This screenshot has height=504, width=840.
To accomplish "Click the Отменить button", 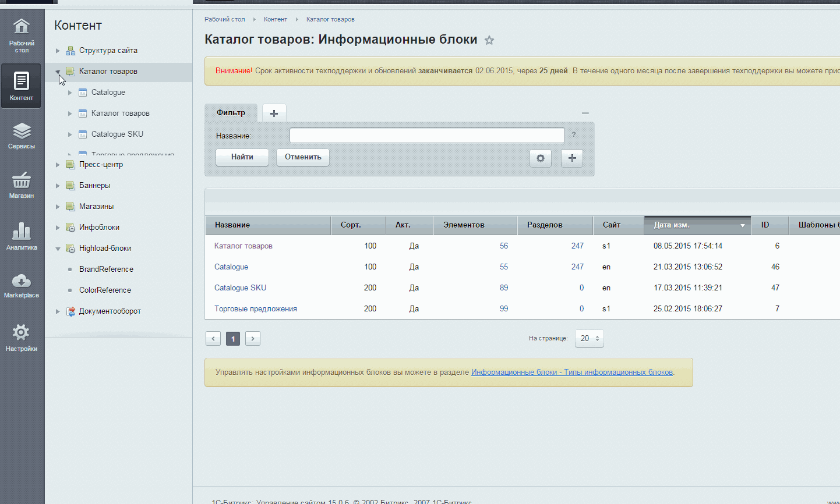I will (303, 157).
